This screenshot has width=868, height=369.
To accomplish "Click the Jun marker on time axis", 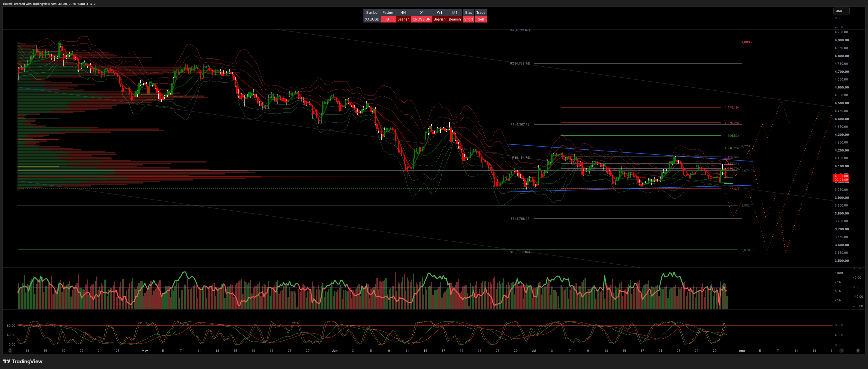I will (335, 351).
